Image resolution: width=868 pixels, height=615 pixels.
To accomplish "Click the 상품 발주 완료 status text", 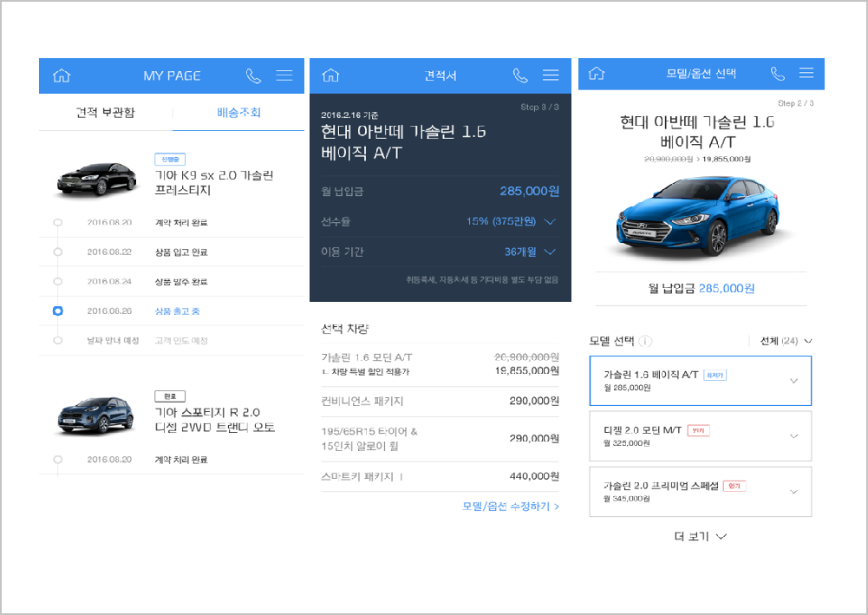I will [181, 282].
